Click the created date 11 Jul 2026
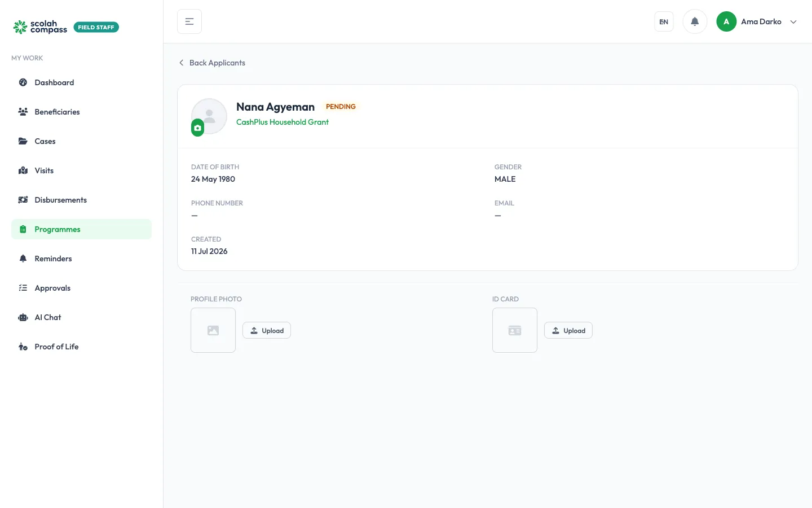Image resolution: width=812 pixels, height=508 pixels. (209, 251)
